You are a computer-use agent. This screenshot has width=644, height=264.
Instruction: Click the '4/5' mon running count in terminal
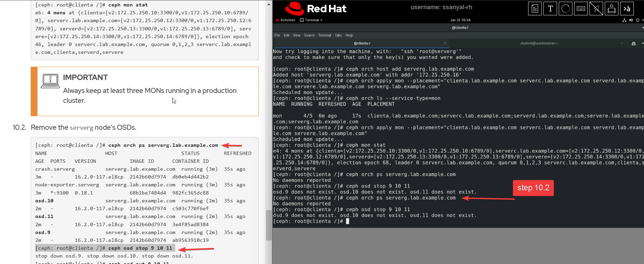[308, 116]
